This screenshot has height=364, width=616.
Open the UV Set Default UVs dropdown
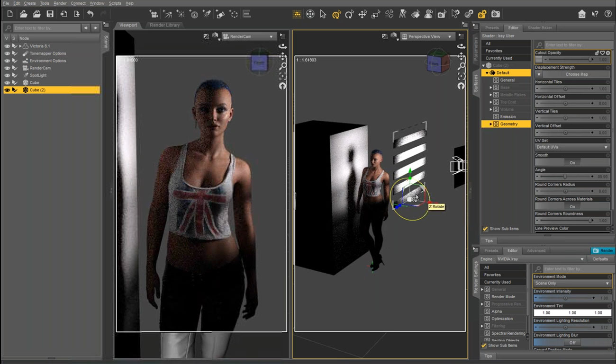click(x=572, y=147)
